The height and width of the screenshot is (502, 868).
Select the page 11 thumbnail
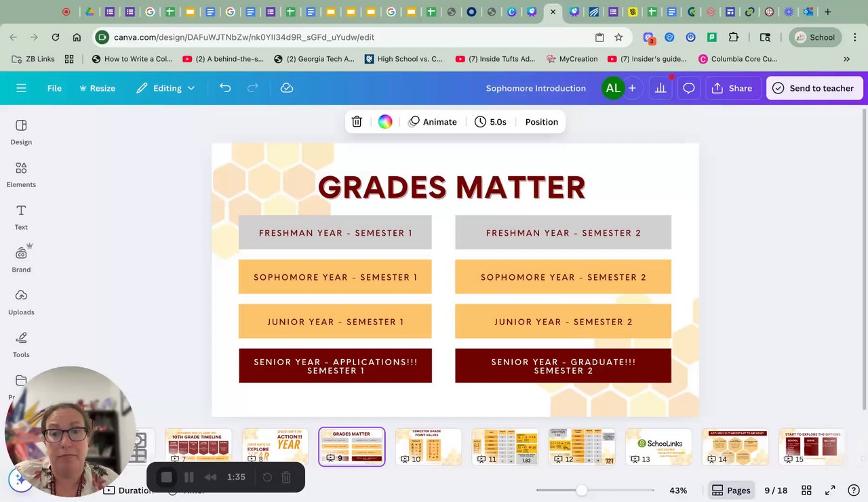click(x=505, y=446)
